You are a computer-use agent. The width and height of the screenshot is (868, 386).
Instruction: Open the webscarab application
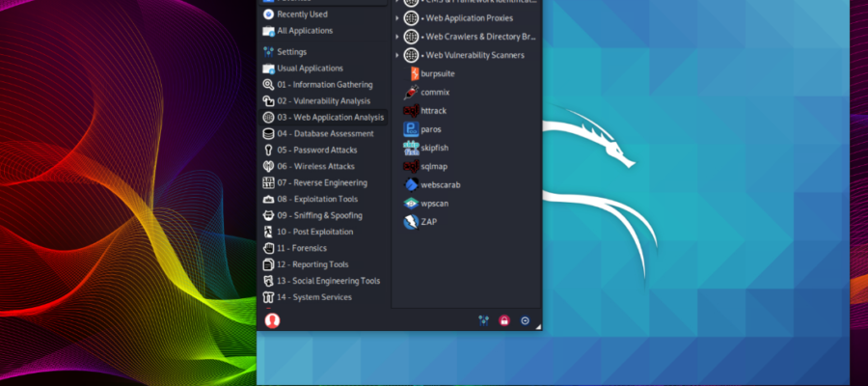tap(432, 185)
